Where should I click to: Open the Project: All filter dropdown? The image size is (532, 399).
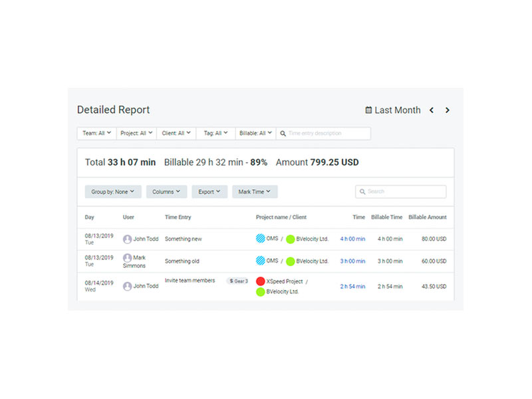(x=136, y=133)
